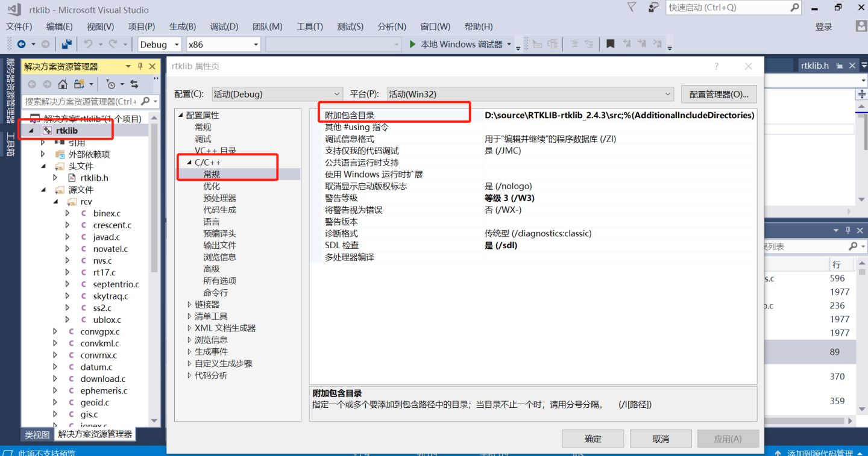Click the rtklib project icon in tree
Image resolution: width=868 pixels, height=456 pixels.
click(47, 131)
